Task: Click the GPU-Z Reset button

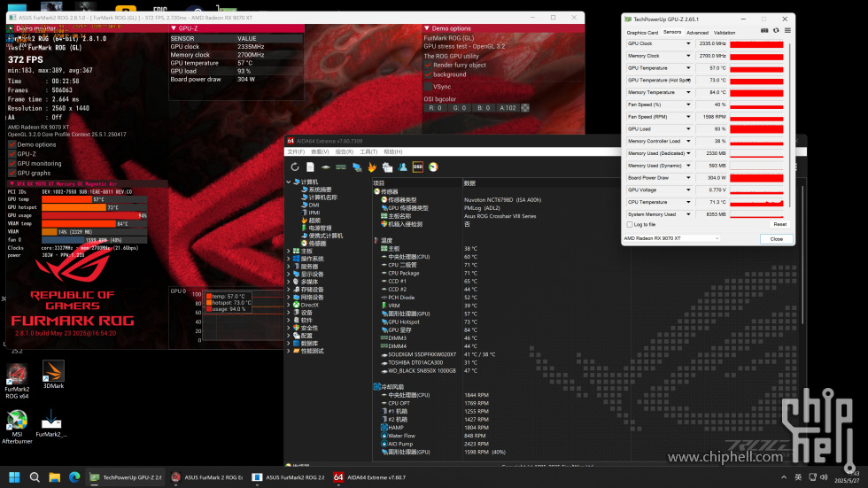Action: coord(780,224)
